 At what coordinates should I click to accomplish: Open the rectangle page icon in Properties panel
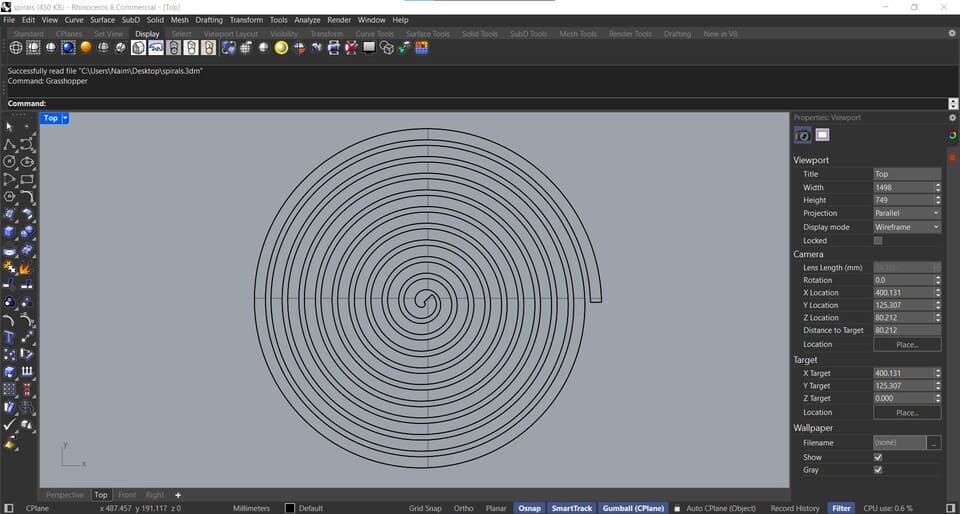pyautogui.click(x=822, y=135)
